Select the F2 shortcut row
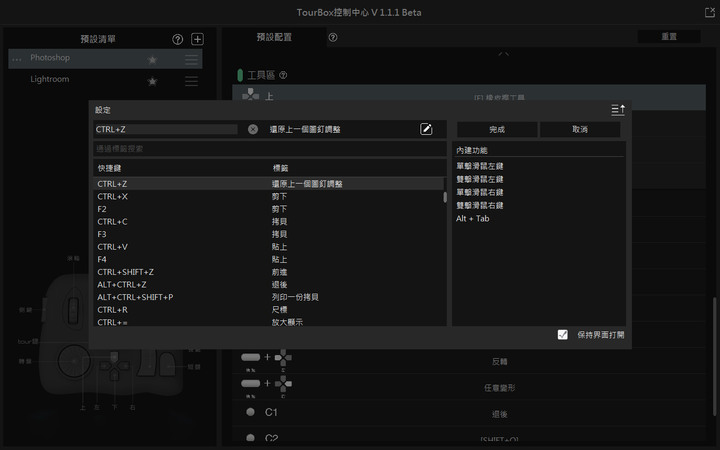This screenshot has width=720, height=450. [x=269, y=209]
